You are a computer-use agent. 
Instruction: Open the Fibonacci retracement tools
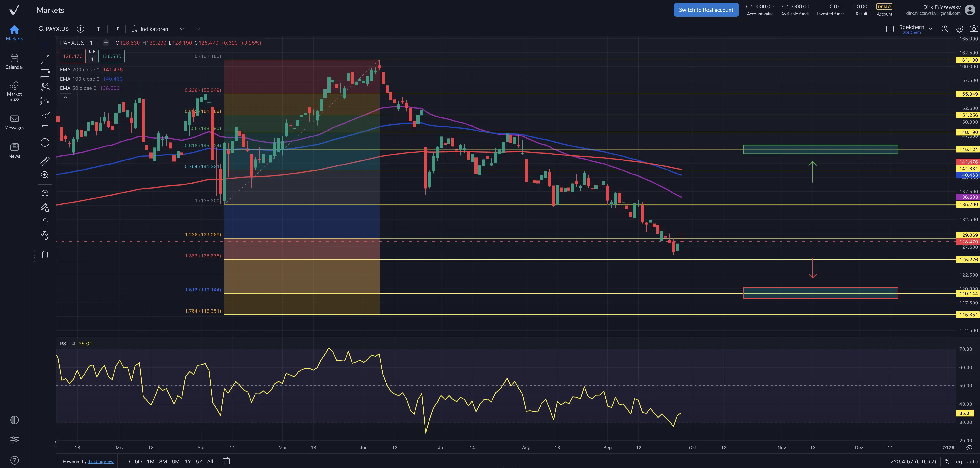[x=45, y=73]
